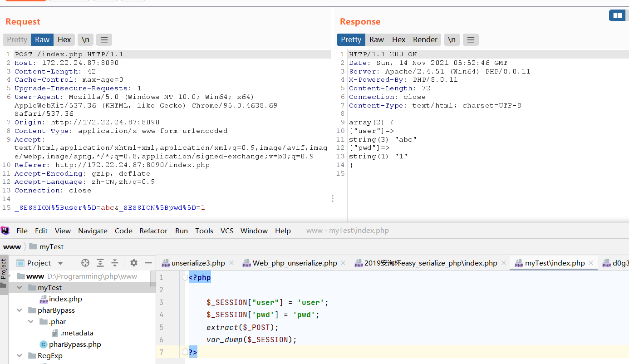Toggle newline display in Response panel
Viewport: 629px width, 364px height.
pos(452,40)
